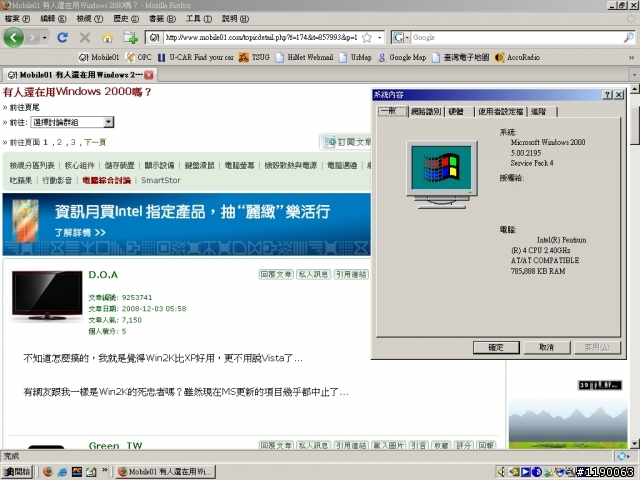Image resolution: width=640 pixels, height=480 pixels.
Task: Go to page 2 of the thread
Action: (59, 142)
